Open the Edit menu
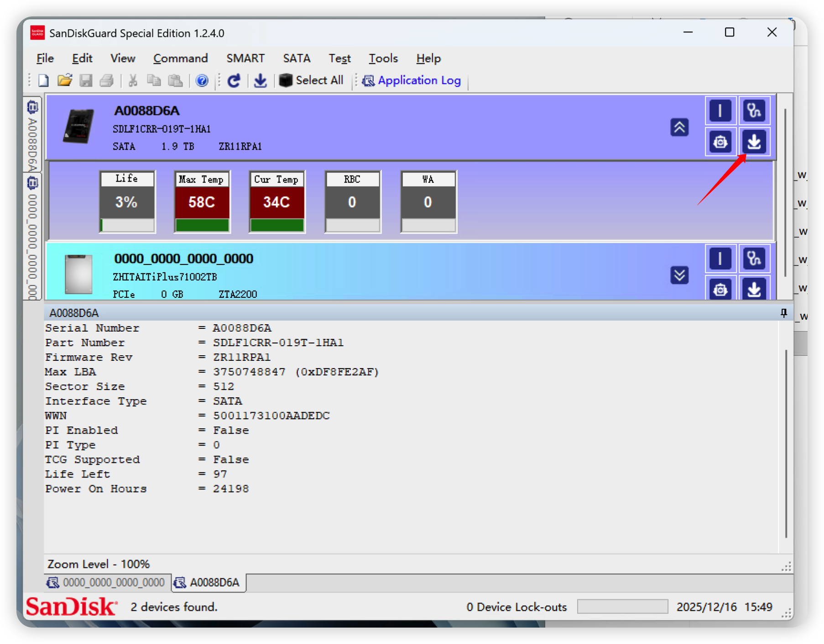 [x=82, y=58]
